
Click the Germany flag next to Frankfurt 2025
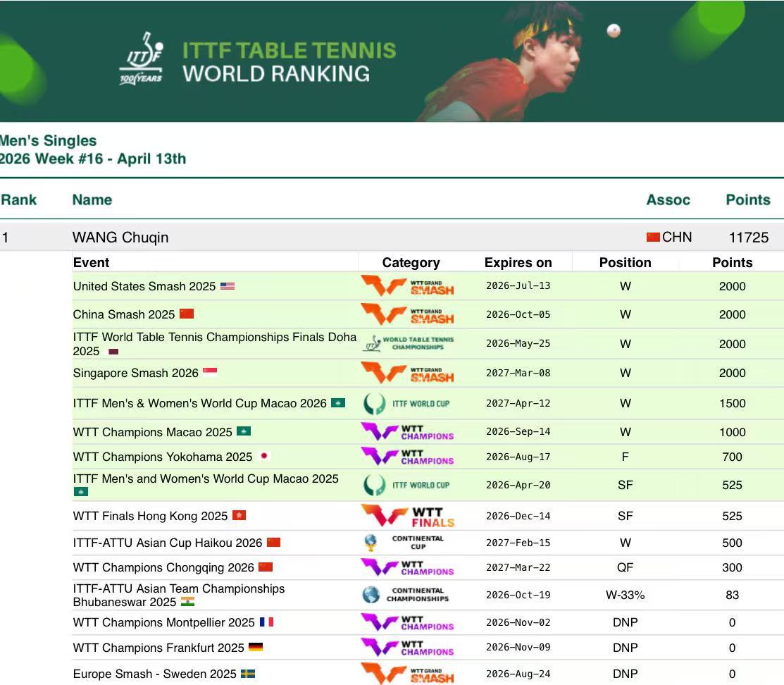pos(256,647)
